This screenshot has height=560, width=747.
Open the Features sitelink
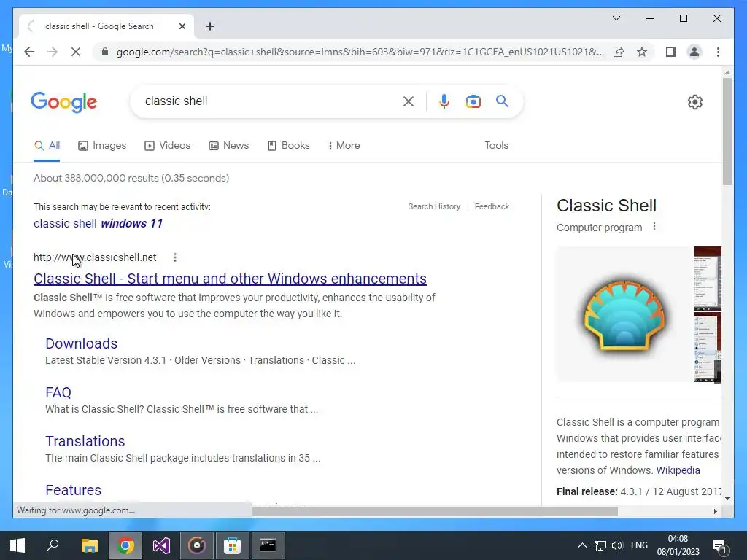click(74, 490)
